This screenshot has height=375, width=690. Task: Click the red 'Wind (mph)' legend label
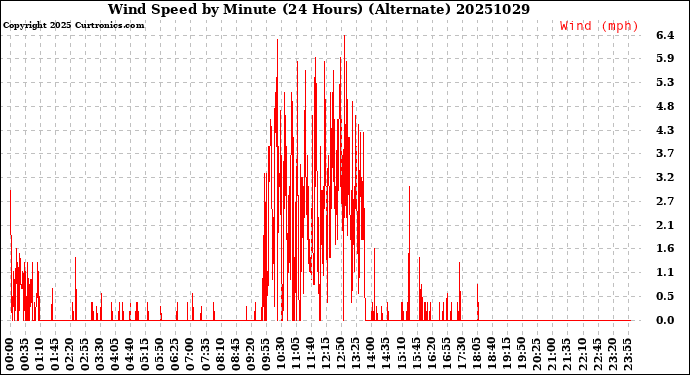[x=599, y=26]
